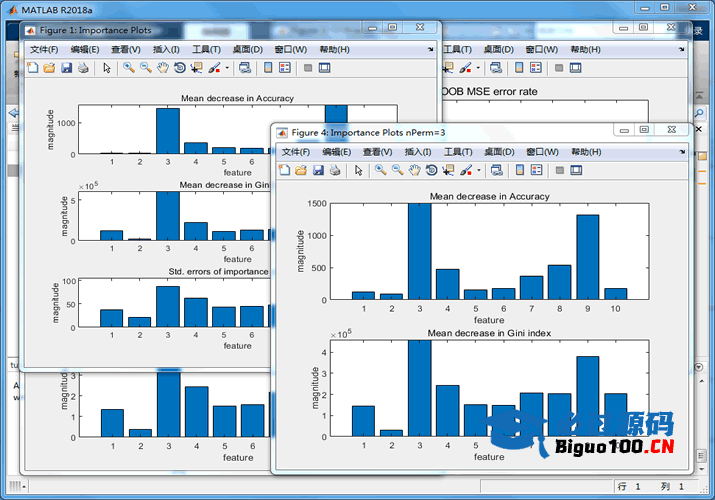Screen dimensions: 715x500
Task: Open 工具(T) menu in OOB MSE figure
Action: [x=457, y=49]
